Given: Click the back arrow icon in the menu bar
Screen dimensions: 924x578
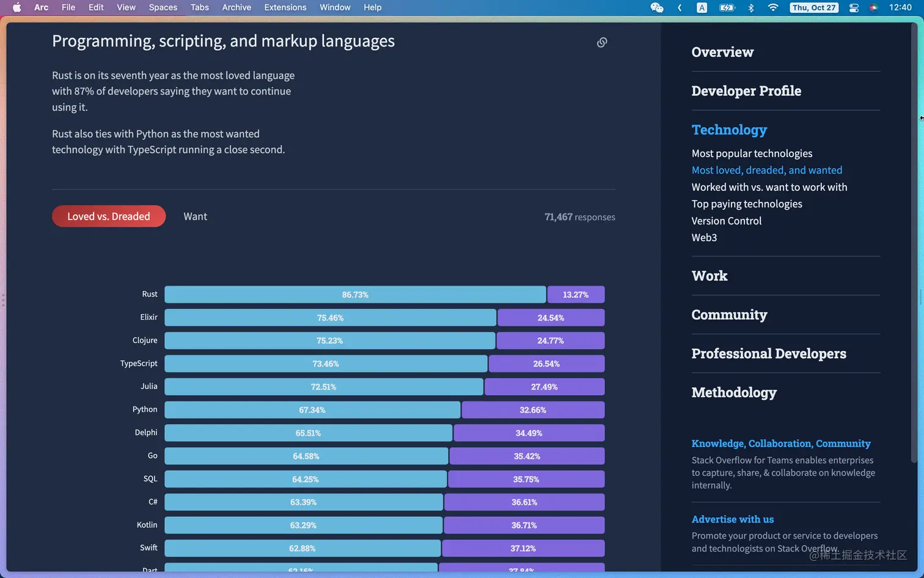Looking at the screenshot, I should (680, 8).
